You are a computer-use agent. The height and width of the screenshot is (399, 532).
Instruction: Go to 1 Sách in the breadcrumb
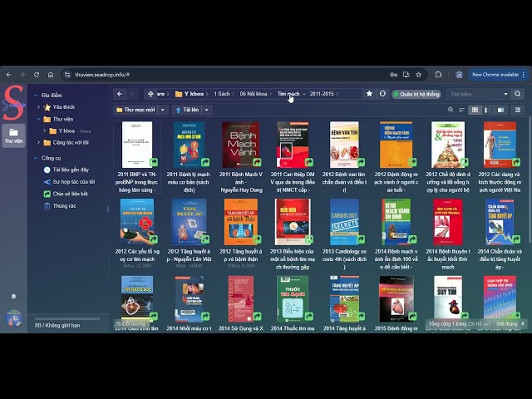[222, 94]
